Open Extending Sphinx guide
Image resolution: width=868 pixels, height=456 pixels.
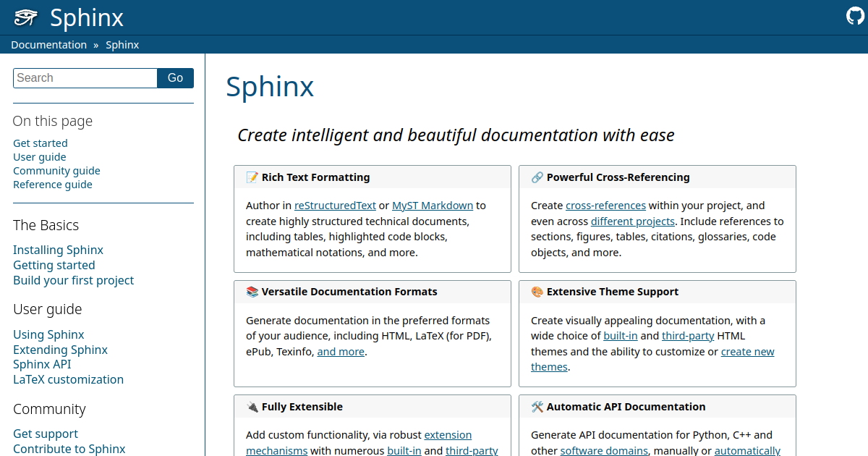pyautogui.click(x=60, y=350)
